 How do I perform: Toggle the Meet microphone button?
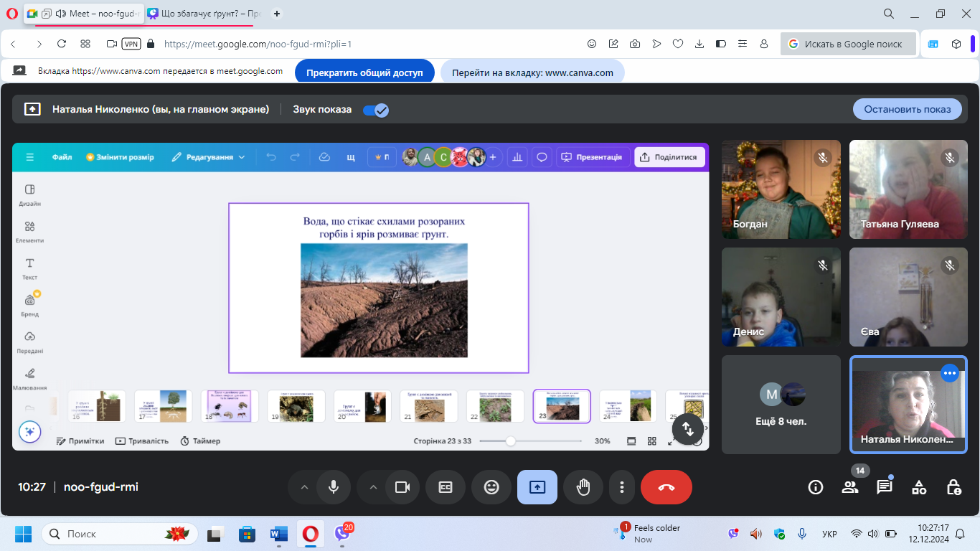coord(334,487)
